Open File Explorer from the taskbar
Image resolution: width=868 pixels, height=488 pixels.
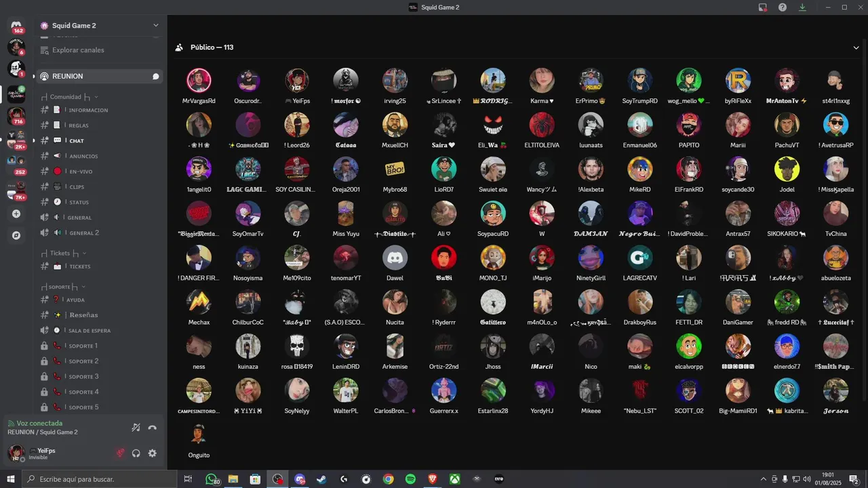(233, 479)
